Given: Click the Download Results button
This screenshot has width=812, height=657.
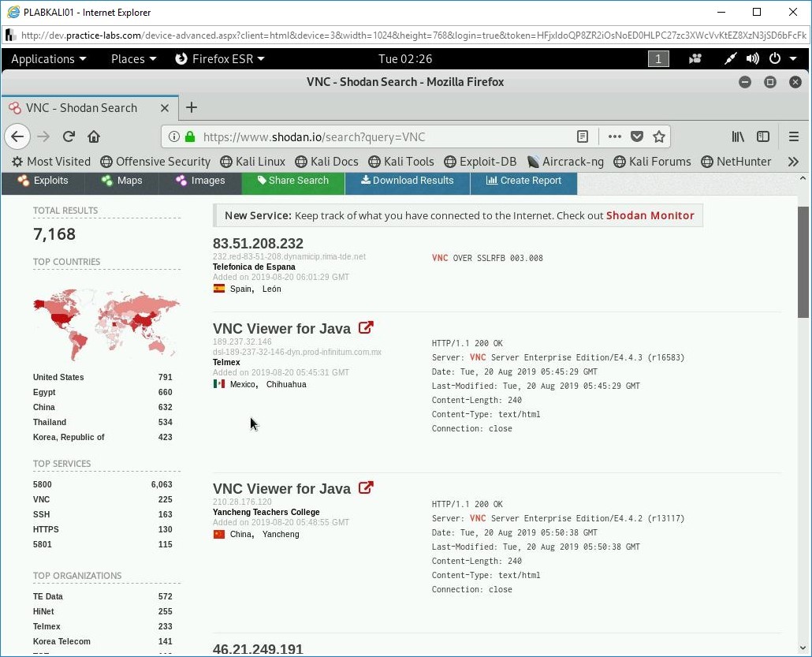Looking at the screenshot, I should tap(408, 181).
